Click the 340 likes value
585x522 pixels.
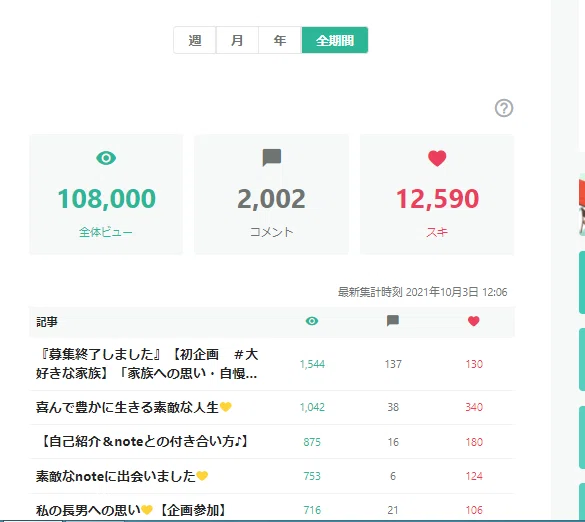click(474, 407)
